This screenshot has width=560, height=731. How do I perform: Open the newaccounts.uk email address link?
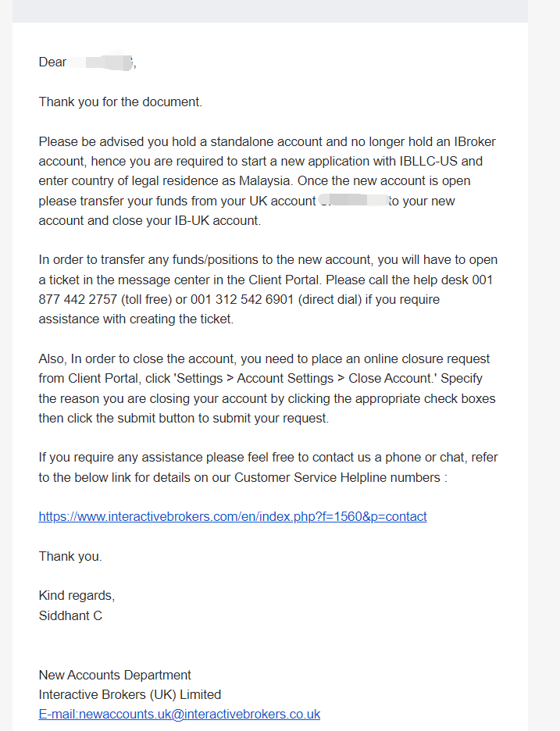180,715
